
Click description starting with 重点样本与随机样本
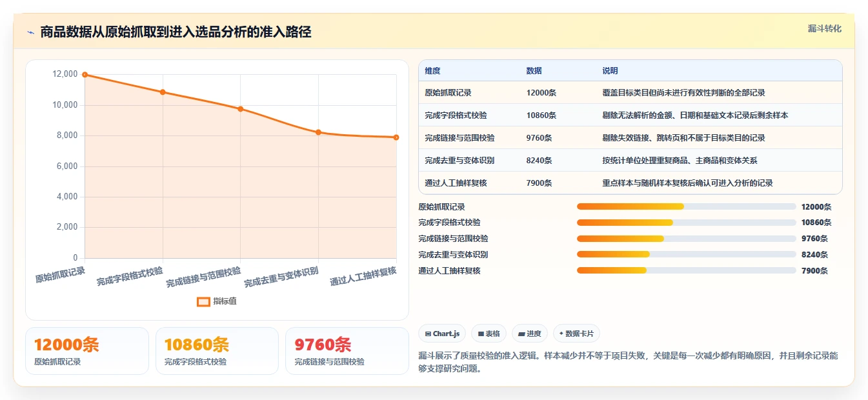click(x=687, y=183)
